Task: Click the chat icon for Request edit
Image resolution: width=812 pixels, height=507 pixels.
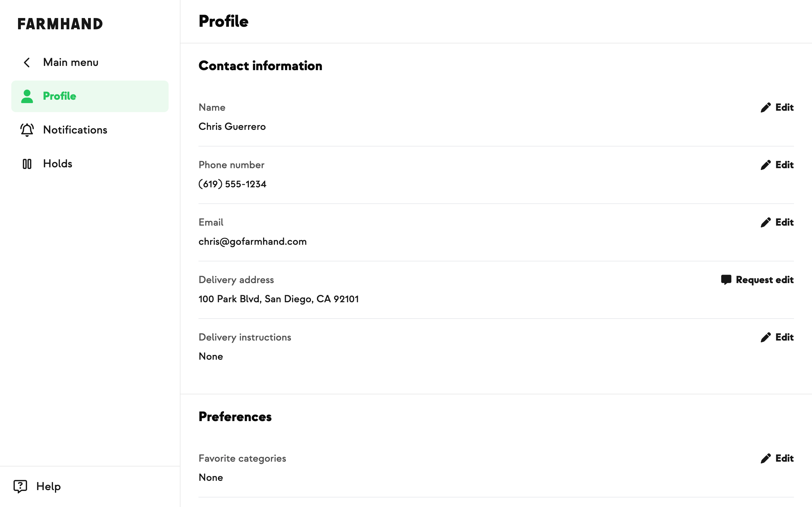Action: pos(726,280)
